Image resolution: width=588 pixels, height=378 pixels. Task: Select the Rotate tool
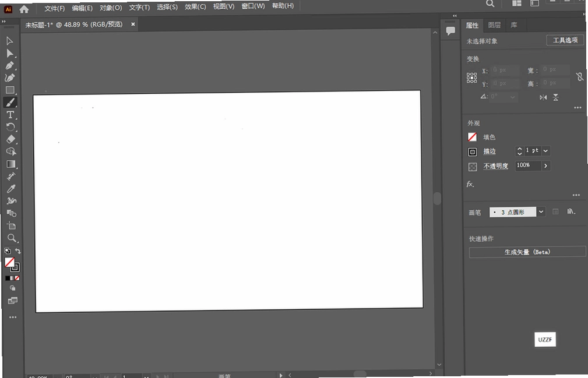coord(10,127)
